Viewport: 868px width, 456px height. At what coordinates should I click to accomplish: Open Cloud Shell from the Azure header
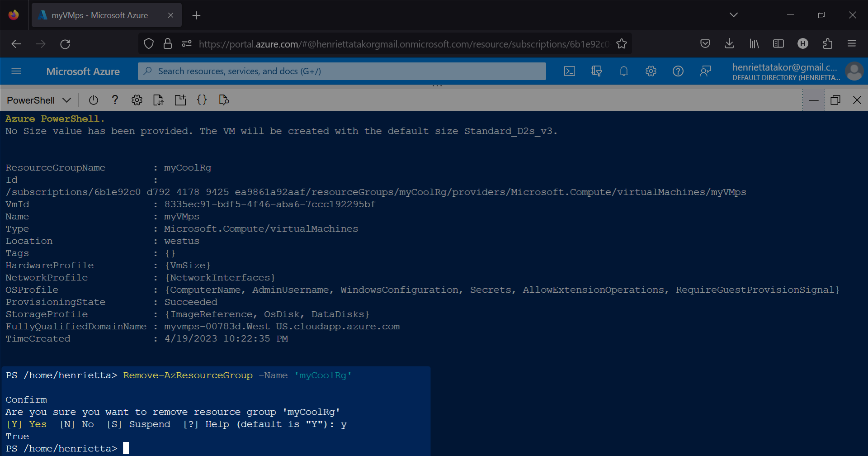(570, 71)
